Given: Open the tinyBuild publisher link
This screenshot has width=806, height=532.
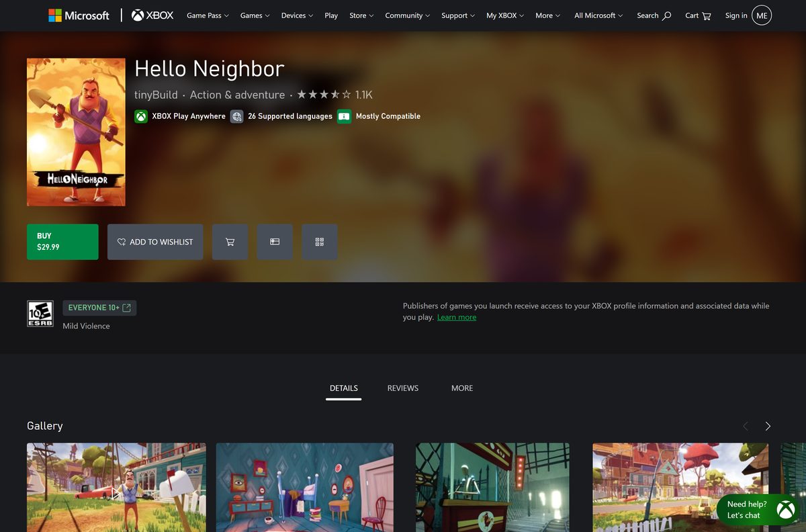Looking at the screenshot, I should [156, 95].
